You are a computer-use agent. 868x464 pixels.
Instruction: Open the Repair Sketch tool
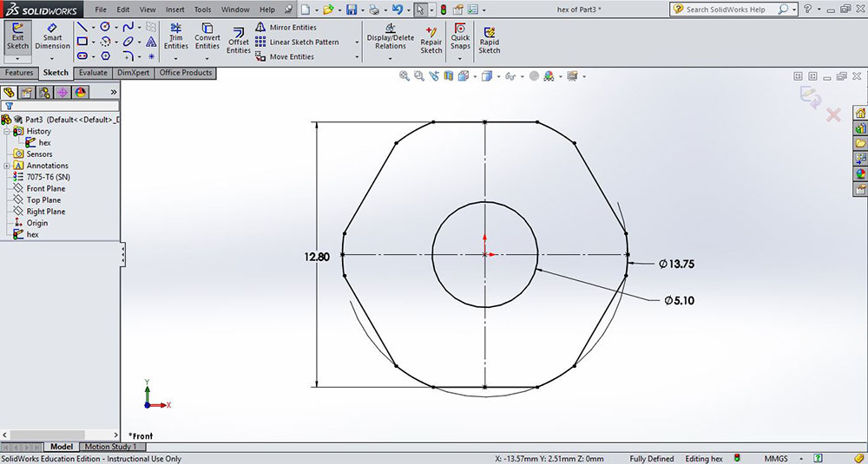431,41
